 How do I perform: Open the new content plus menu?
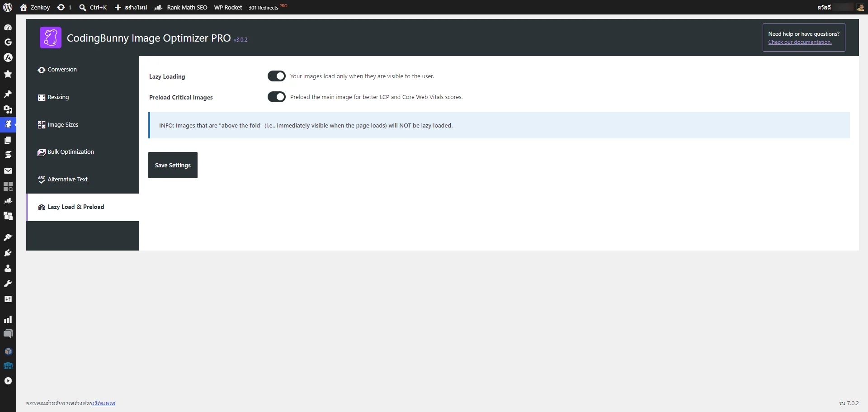131,7
